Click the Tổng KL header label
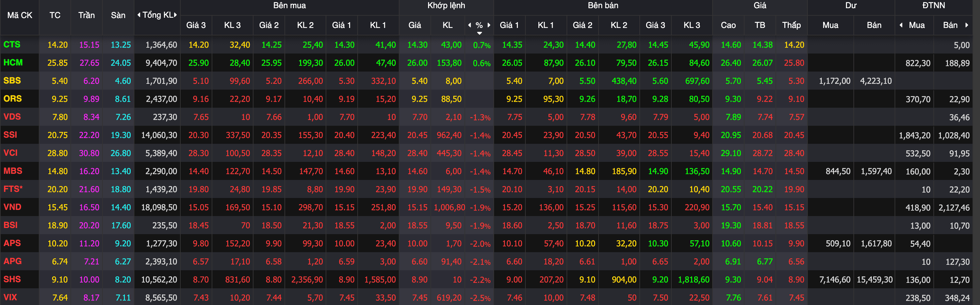Viewport: 980px width, 305px height. pyautogui.click(x=158, y=15)
